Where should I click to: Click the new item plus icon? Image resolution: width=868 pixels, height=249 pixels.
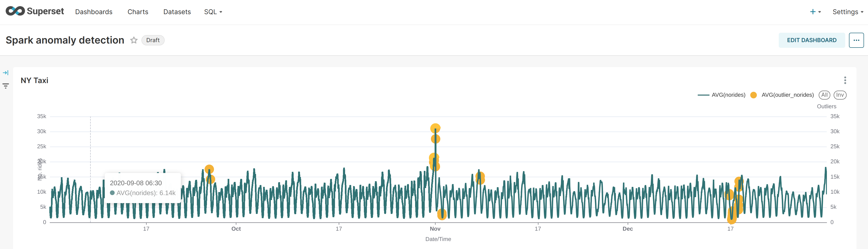click(812, 11)
